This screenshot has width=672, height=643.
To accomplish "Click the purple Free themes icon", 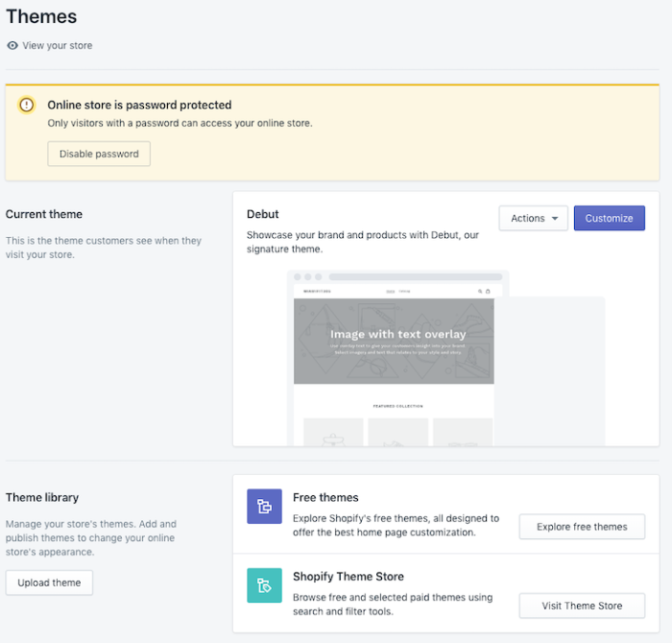I will [x=264, y=506].
